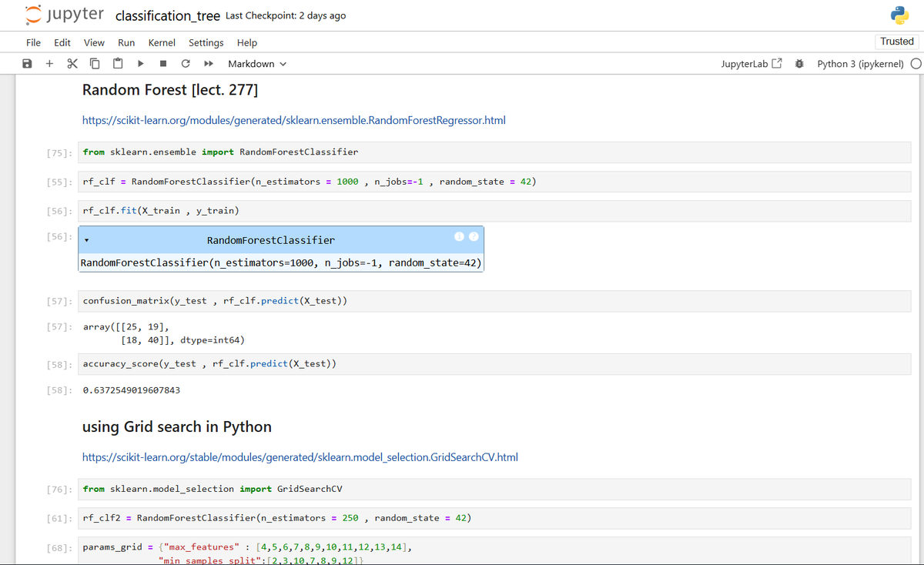Restart the kernel with the circular arrow
Image resolution: width=924 pixels, height=565 pixels.
(x=186, y=64)
